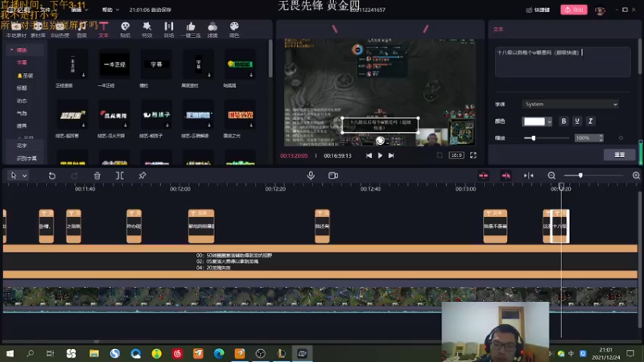Open the 花字 fancy text section
The image size is (644, 362).
tap(22, 146)
